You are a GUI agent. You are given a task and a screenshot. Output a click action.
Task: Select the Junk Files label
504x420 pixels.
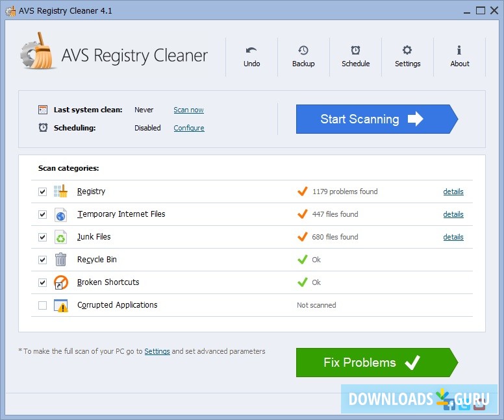point(94,237)
